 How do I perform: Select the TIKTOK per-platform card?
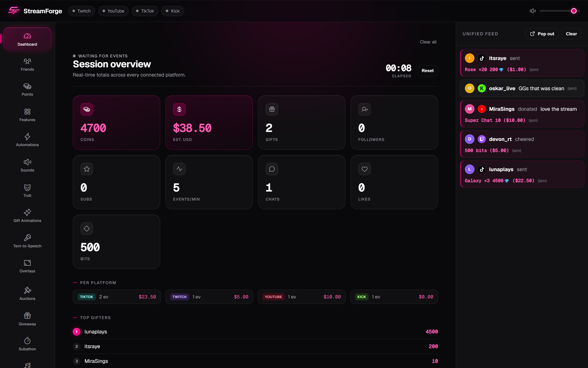[x=117, y=297]
